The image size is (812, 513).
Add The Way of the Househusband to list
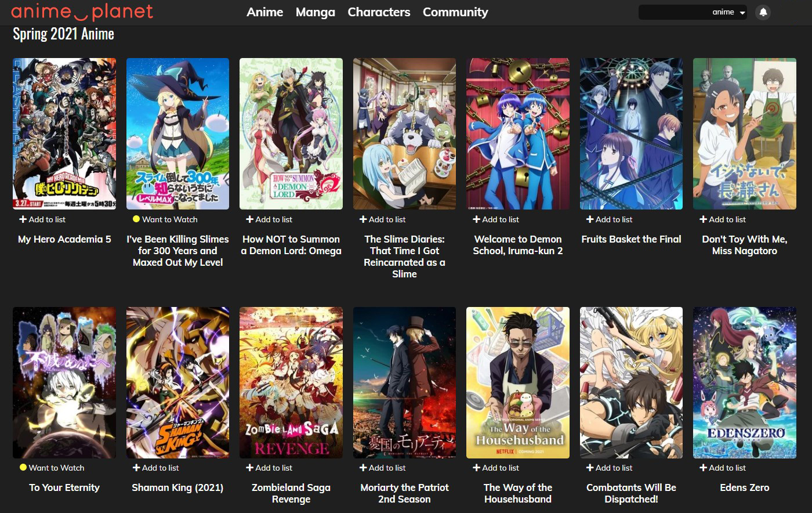[x=496, y=468]
